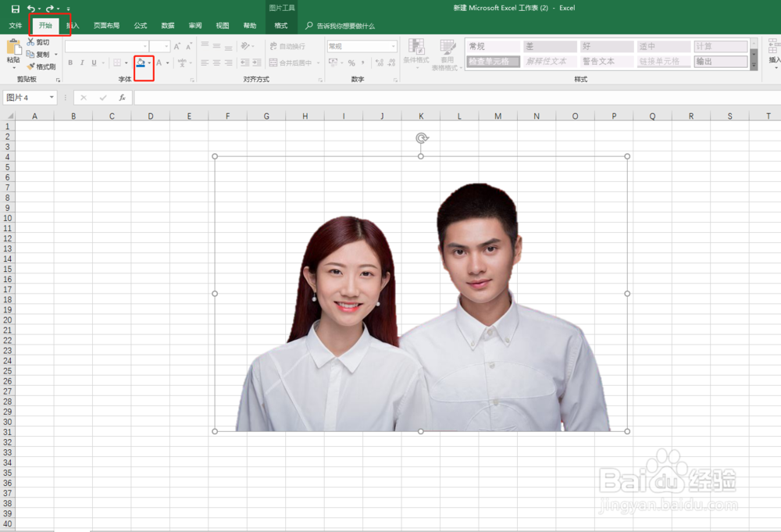Image resolution: width=781 pixels, height=532 pixels.
Task: Toggle italic formatting
Action: tap(82, 62)
